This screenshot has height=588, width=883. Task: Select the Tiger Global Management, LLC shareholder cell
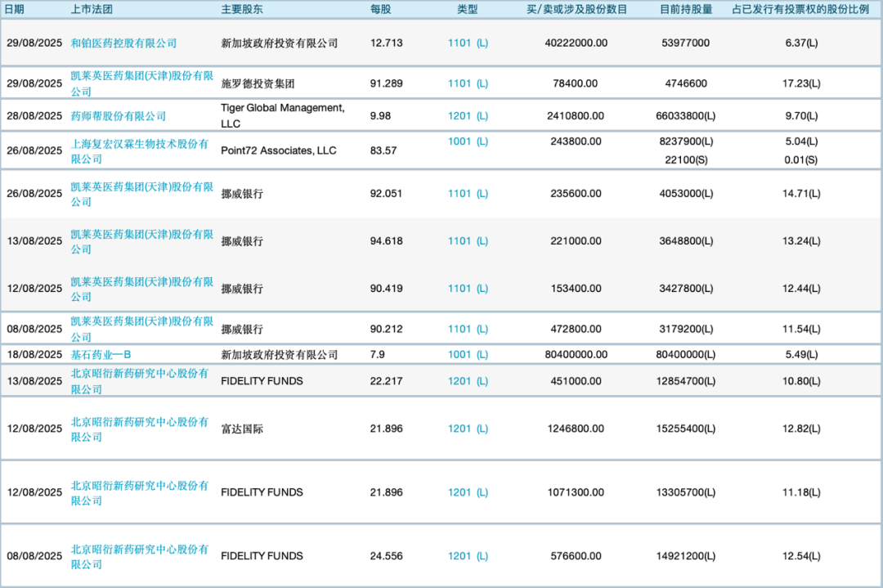coord(283,116)
